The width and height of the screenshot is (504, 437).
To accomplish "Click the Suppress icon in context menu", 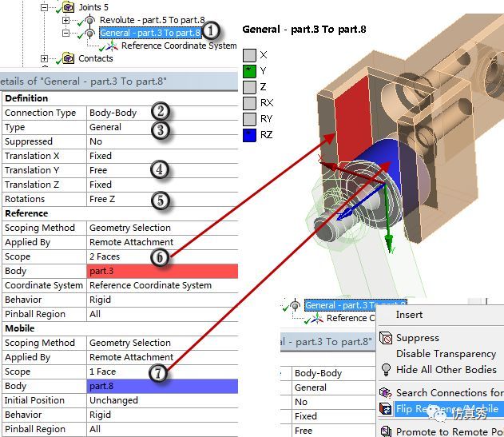I will [x=386, y=338].
